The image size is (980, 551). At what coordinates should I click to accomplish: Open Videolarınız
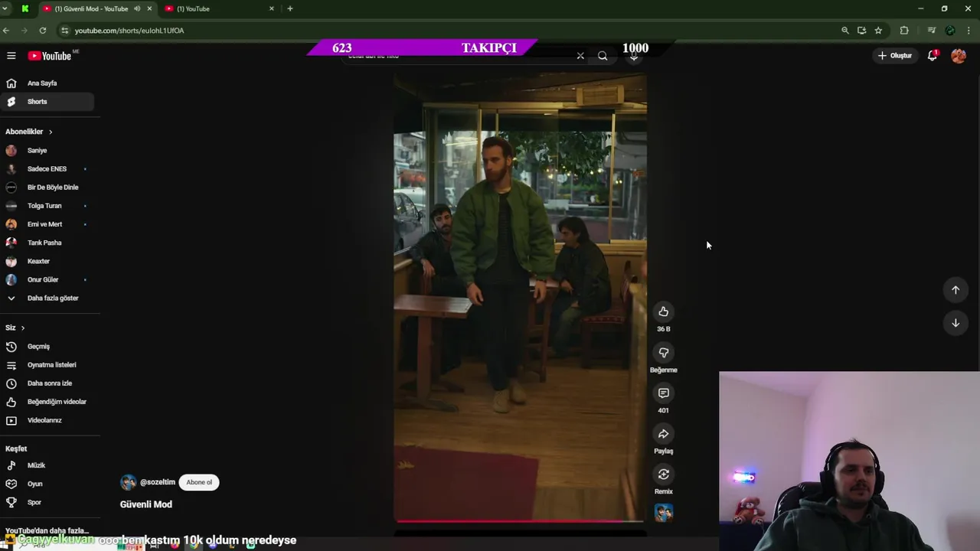[x=47, y=420]
